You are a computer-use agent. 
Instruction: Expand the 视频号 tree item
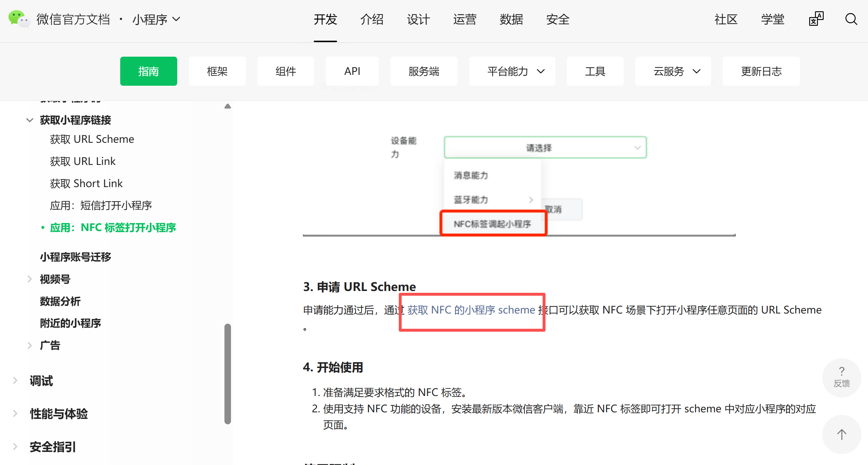coord(30,279)
